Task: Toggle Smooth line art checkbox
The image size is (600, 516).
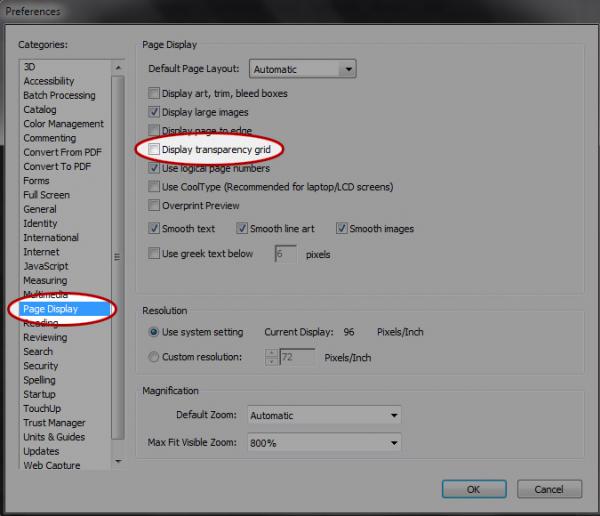Action: 242,229
